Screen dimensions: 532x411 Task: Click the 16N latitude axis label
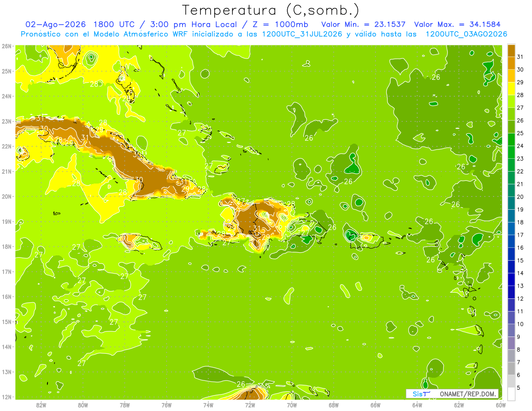coord(6,297)
